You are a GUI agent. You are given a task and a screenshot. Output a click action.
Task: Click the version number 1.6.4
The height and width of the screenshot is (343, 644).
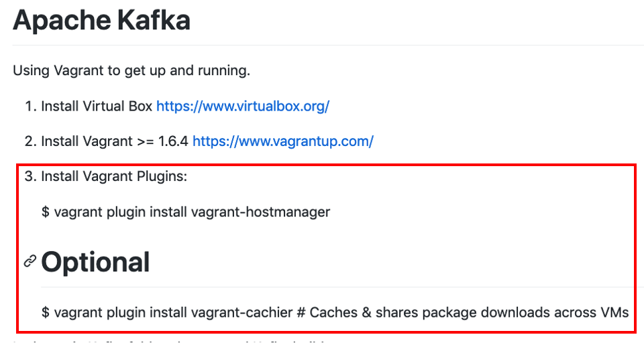click(x=173, y=141)
